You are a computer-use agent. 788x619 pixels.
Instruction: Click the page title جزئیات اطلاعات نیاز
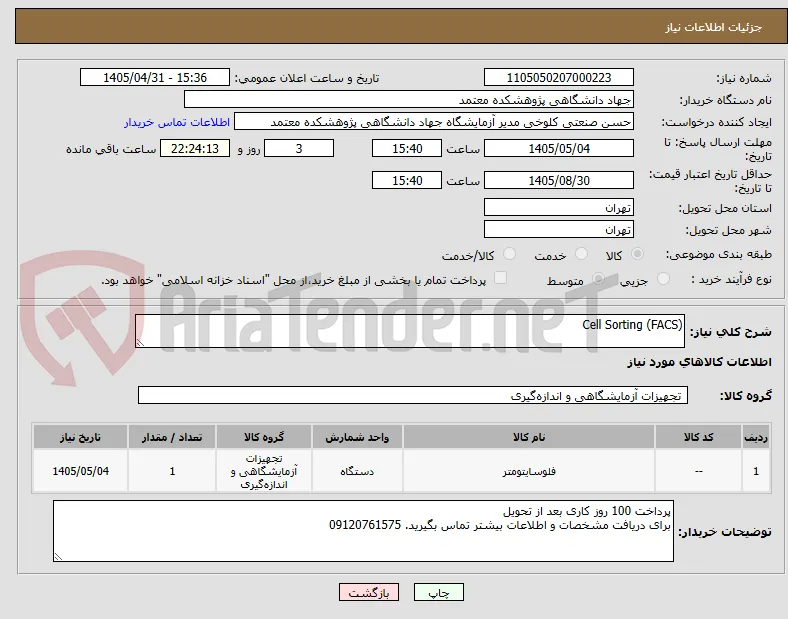click(x=713, y=27)
